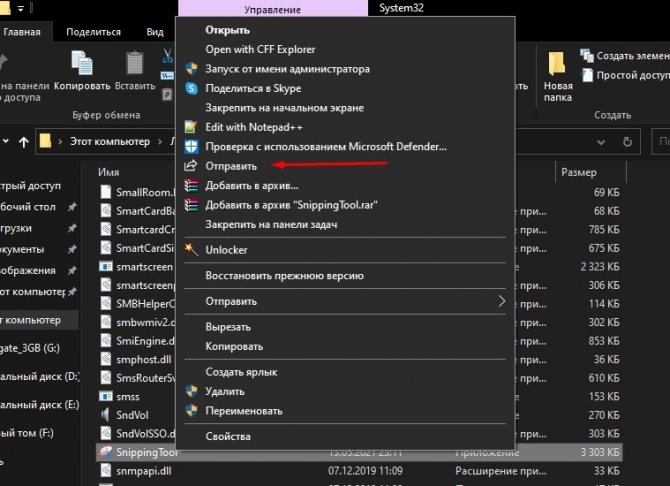
Task: Open Локальный диск (E:) in sidebar
Action: click(x=39, y=405)
